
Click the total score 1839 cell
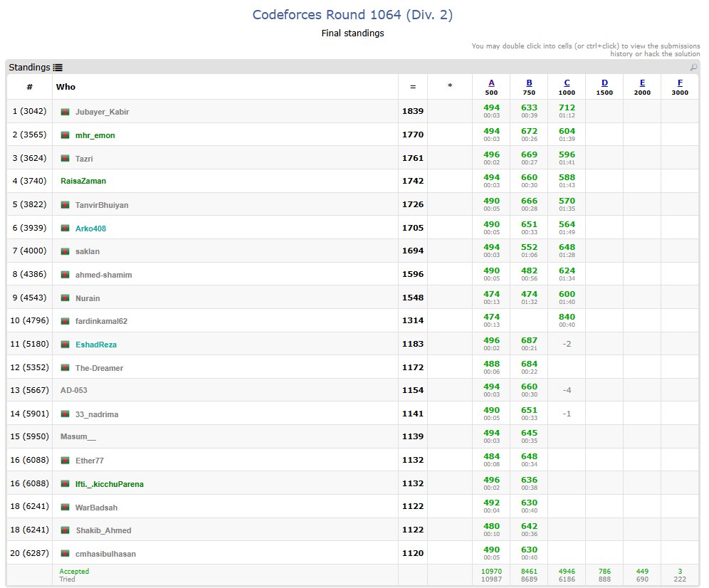pyautogui.click(x=413, y=111)
